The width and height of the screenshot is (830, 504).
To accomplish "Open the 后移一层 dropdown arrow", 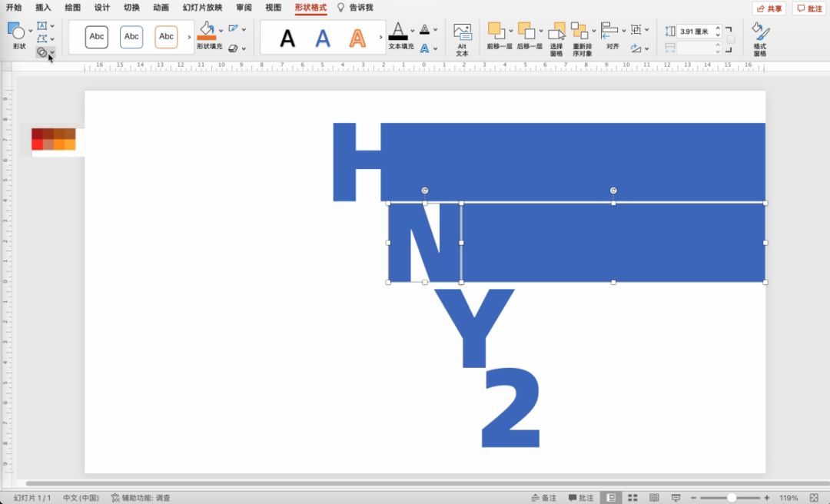I will tap(542, 31).
